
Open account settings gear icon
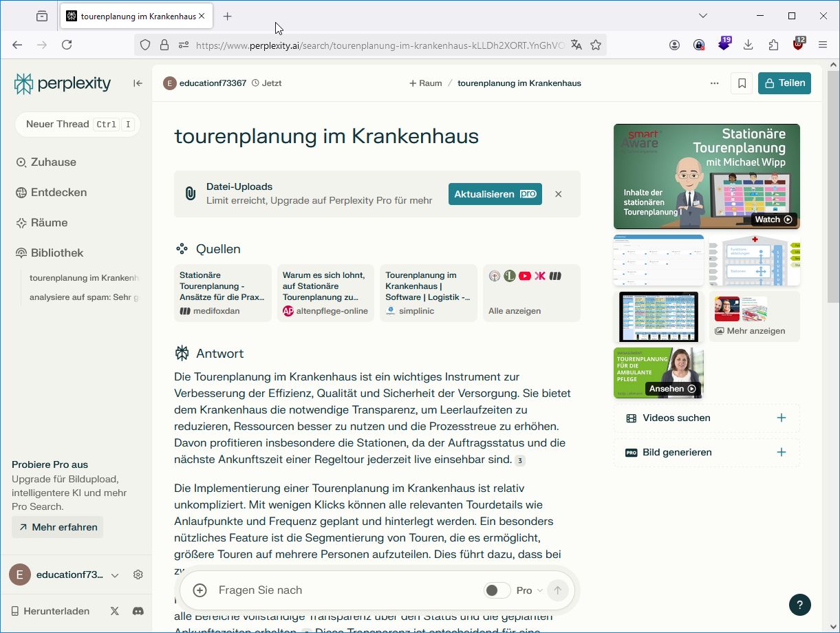[138, 575]
